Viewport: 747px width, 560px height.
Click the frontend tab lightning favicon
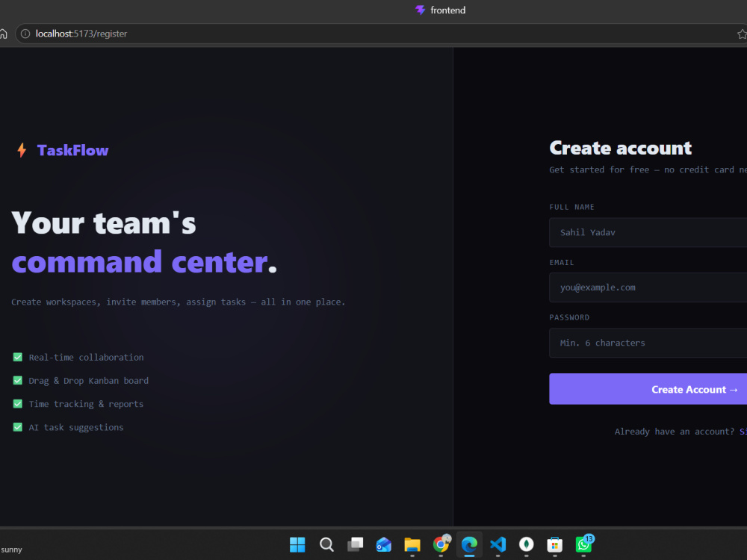(x=420, y=10)
